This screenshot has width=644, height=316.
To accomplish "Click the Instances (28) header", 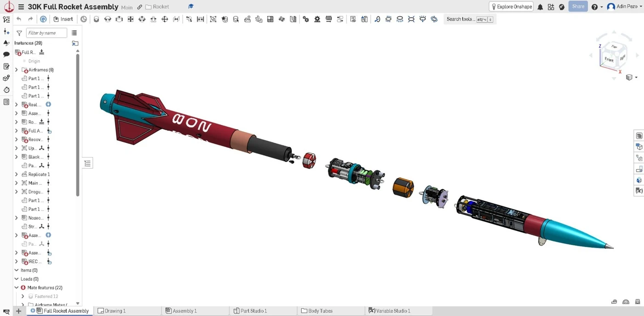I will pos(28,43).
